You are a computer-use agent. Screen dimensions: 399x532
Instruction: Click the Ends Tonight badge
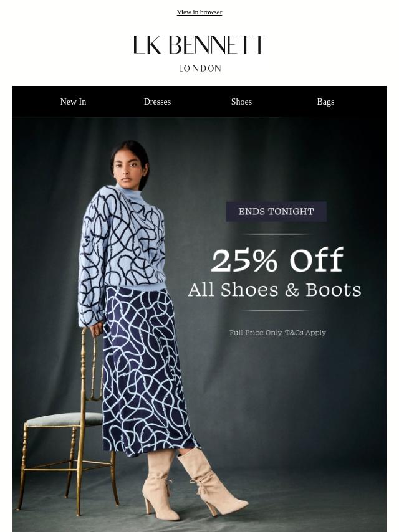[x=276, y=211]
